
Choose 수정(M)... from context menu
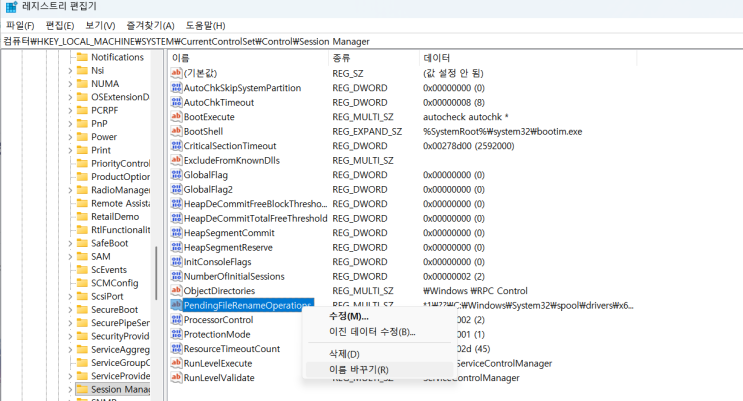(380, 316)
